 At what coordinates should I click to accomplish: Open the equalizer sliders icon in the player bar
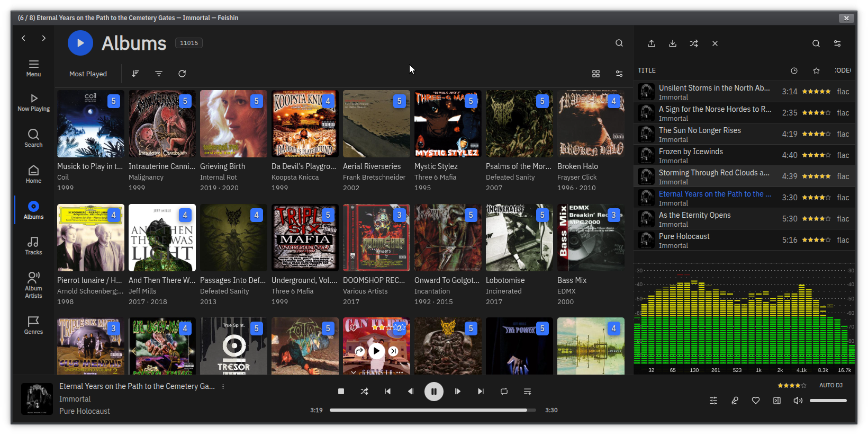tap(713, 401)
